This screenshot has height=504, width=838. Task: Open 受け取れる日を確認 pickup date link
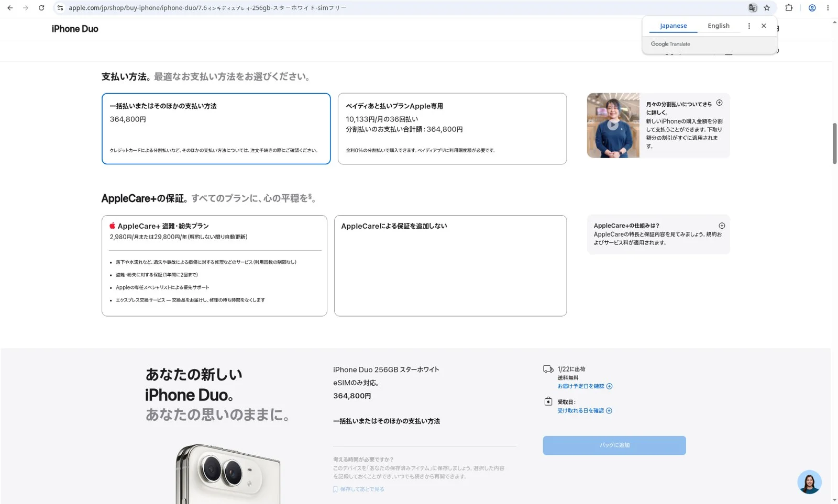pos(585,411)
